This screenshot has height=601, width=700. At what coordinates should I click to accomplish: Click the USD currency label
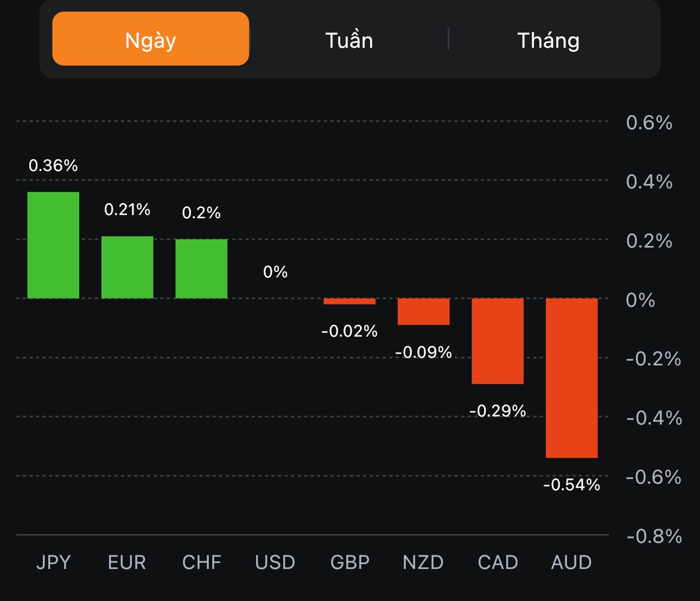click(x=275, y=562)
